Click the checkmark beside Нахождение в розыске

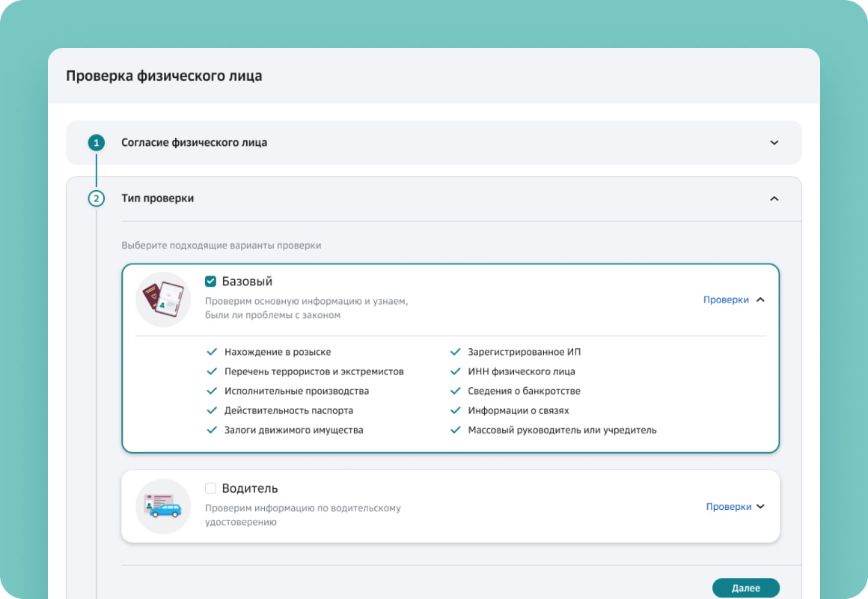[212, 352]
